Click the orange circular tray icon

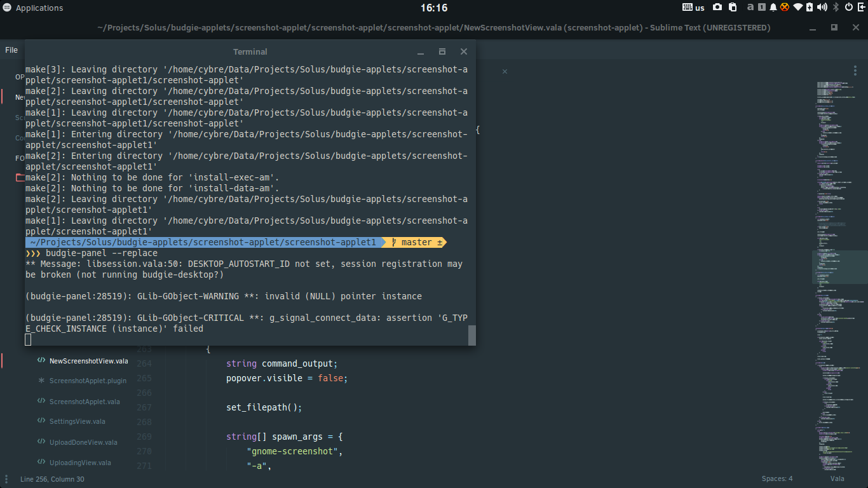[785, 8]
